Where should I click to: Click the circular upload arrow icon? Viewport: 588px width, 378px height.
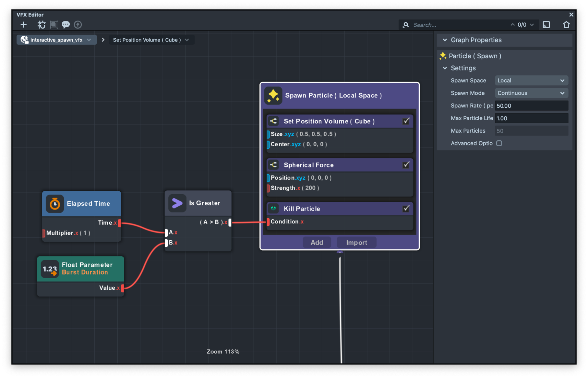78,25
